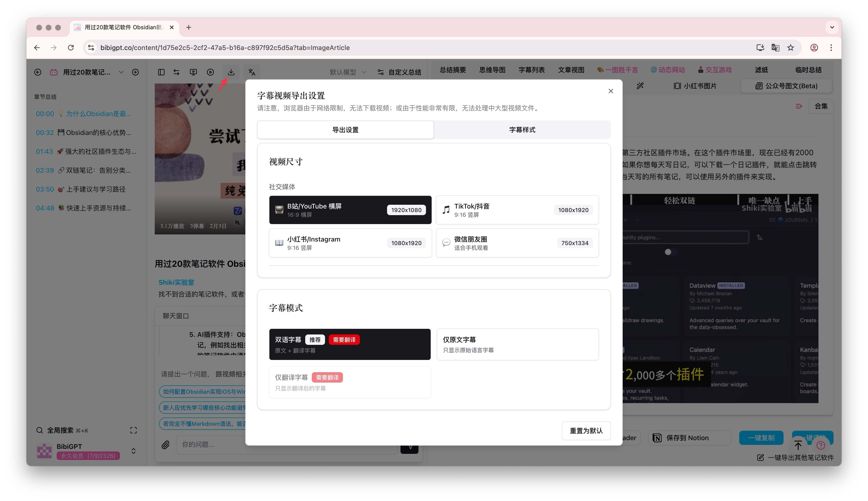Click the translate icon in toolbar
The image size is (868, 501).
(252, 72)
